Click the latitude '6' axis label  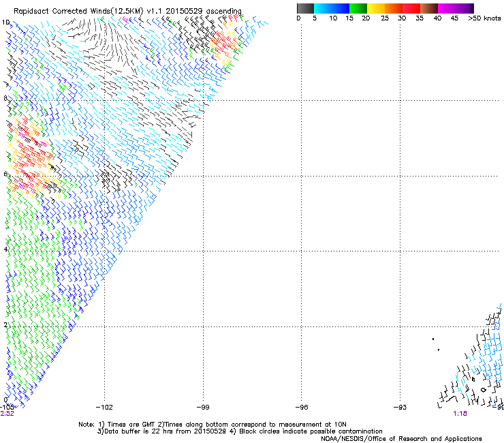click(x=5, y=174)
